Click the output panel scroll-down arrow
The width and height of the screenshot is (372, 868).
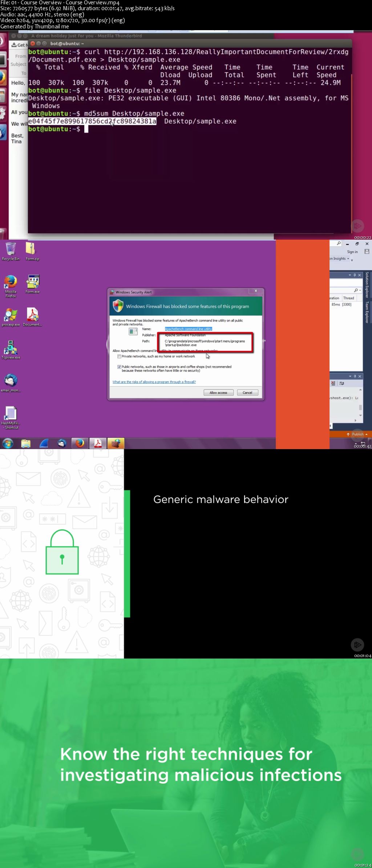(x=360, y=415)
